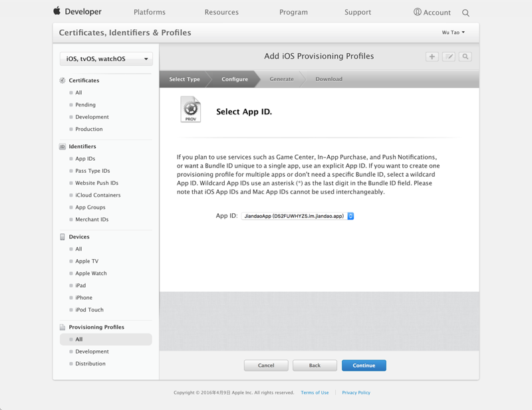Open App IDs under Identifiers

[x=85, y=159]
